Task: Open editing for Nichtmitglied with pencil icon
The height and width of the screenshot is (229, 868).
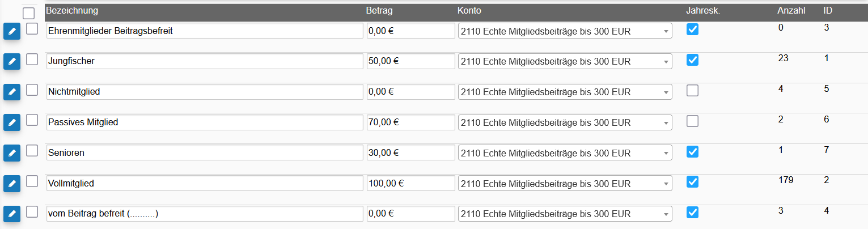Action: tap(12, 92)
